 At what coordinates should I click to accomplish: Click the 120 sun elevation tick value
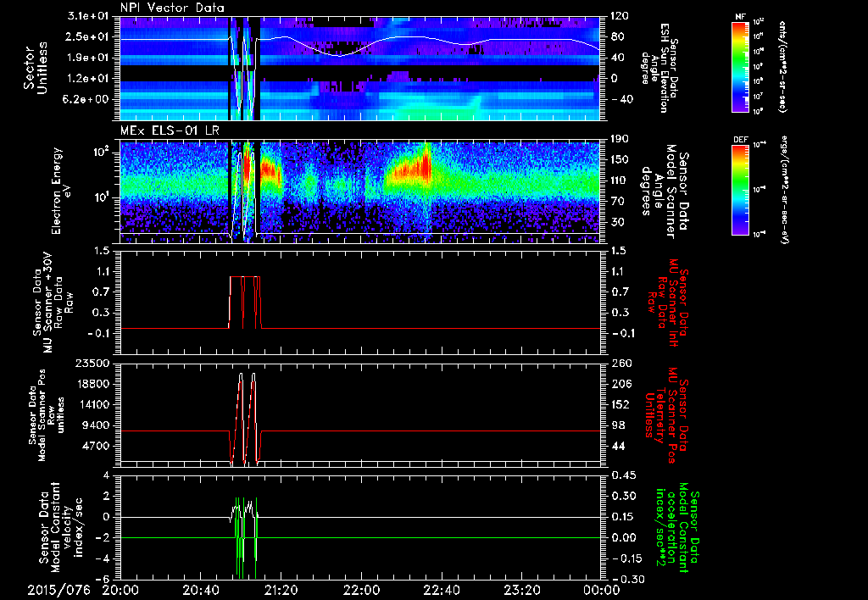[620, 16]
